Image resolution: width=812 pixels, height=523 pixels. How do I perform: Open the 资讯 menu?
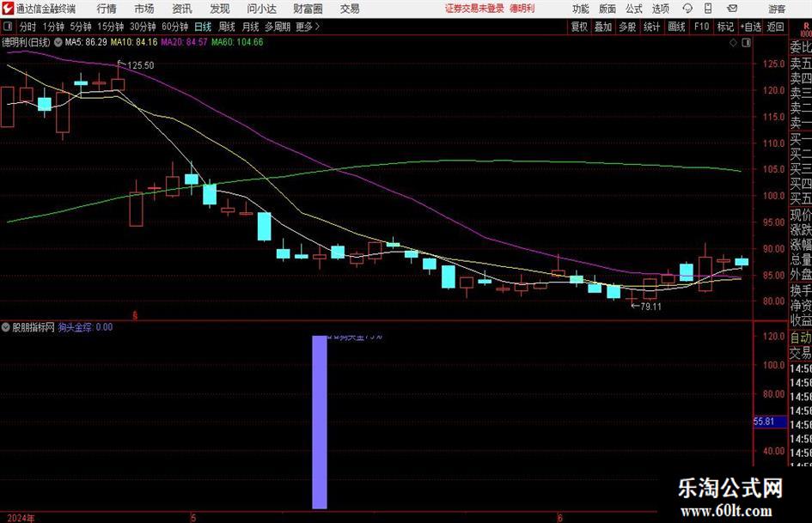click(x=182, y=9)
